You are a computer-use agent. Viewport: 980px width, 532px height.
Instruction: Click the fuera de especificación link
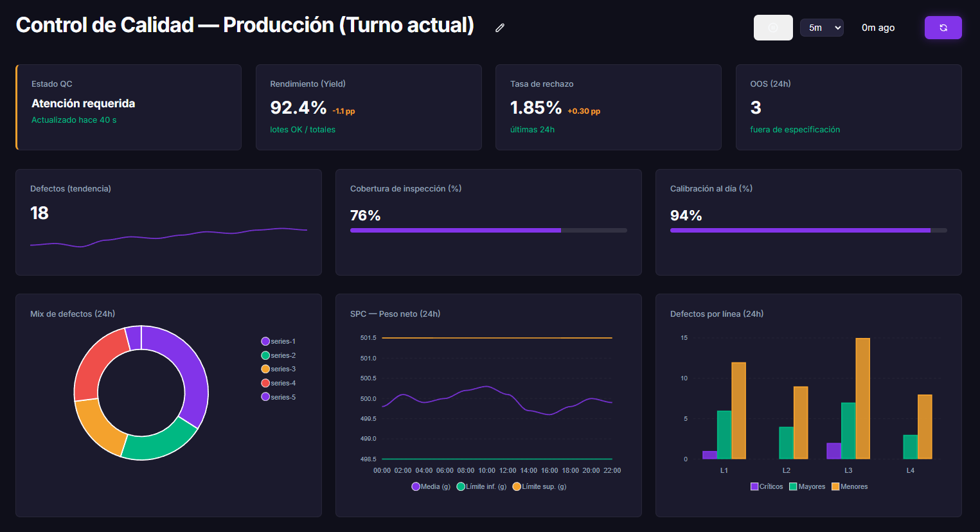point(795,129)
